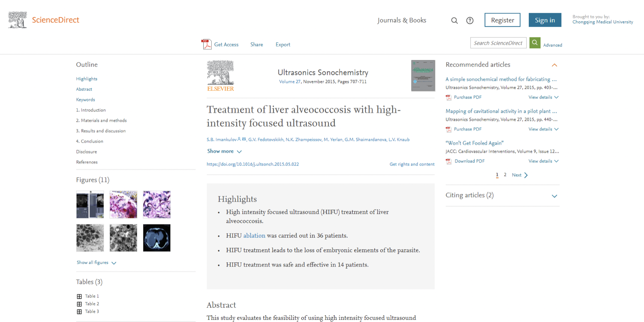Collapse the Recommended articles section
Screen dimensions: 644x322
(554, 65)
